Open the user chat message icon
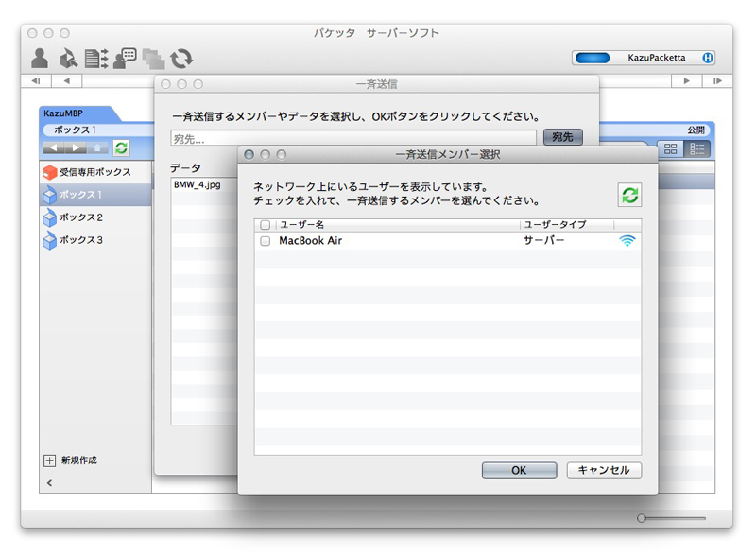This screenshot has width=756, height=555. click(x=125, y=59)
